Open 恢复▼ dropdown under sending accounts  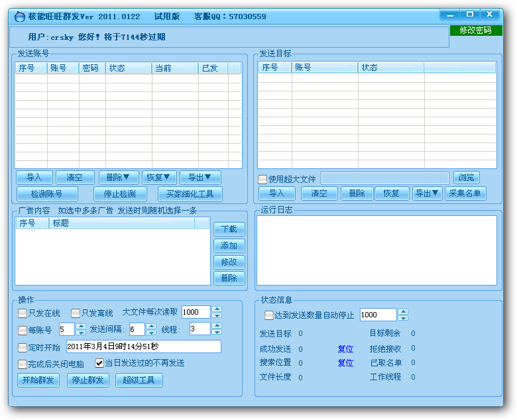tap(159, 178)
